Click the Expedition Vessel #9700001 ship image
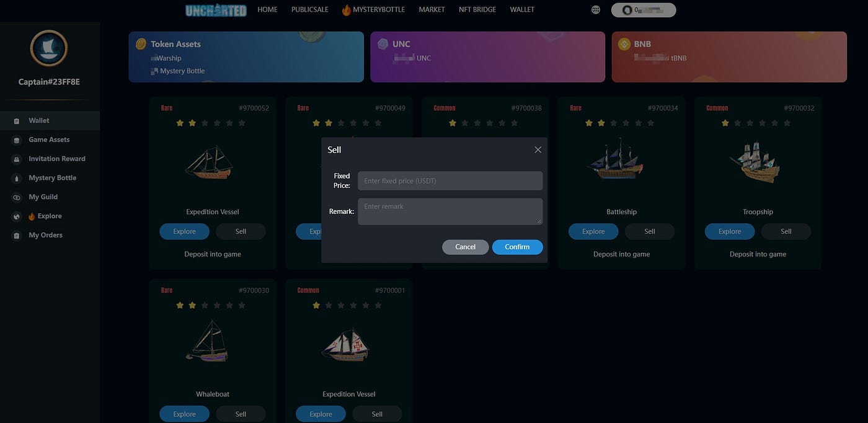868x423 pixels. [x=345, y=345]
